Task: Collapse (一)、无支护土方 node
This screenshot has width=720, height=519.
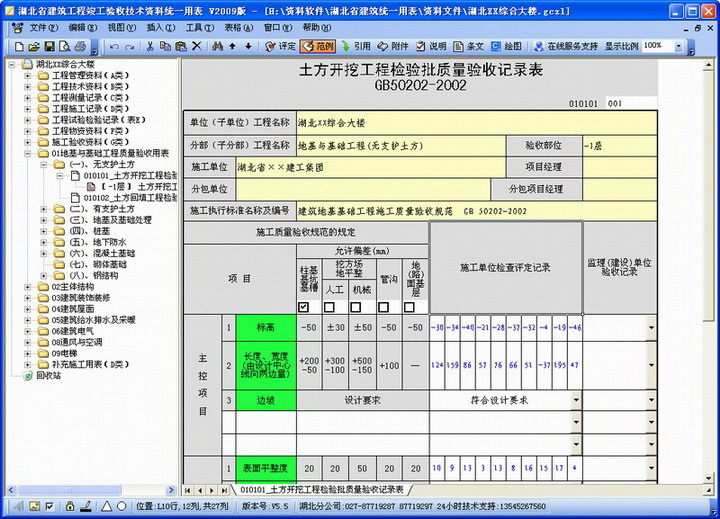Action: 44,164
